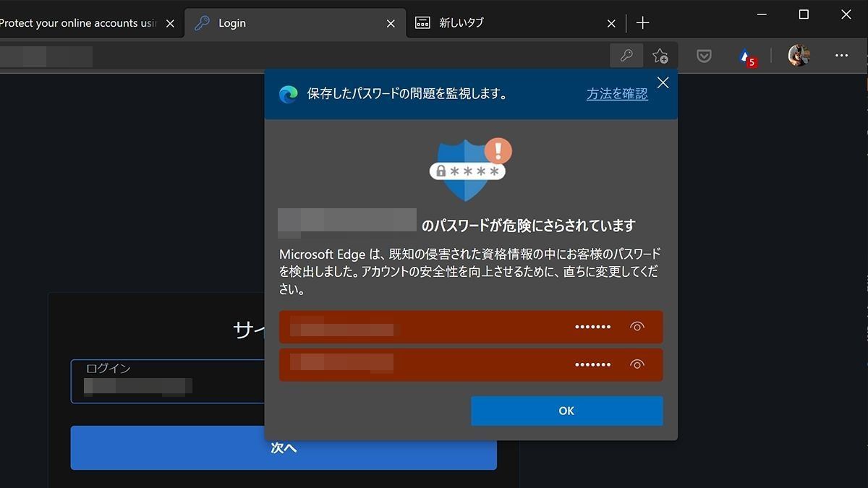Maximize the Edge browser window
This screenshot has width=868, height=488.
[804, 14]
